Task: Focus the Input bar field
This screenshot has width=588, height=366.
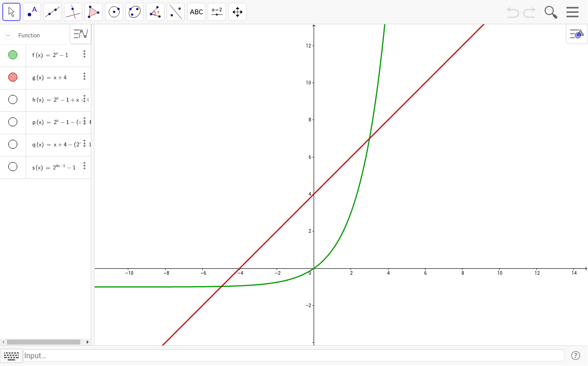Action: click(x=294, y=356)
